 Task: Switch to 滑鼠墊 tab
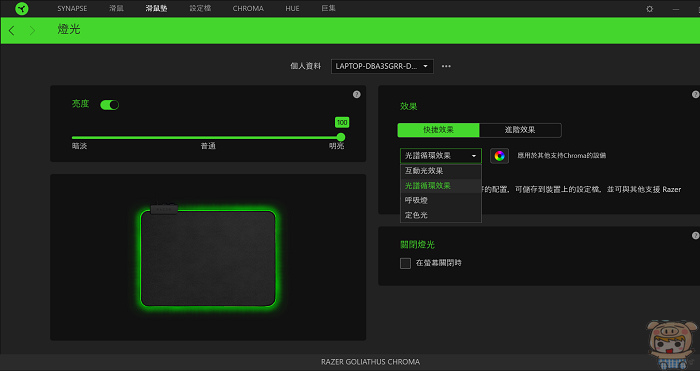[x=156, y=8]
